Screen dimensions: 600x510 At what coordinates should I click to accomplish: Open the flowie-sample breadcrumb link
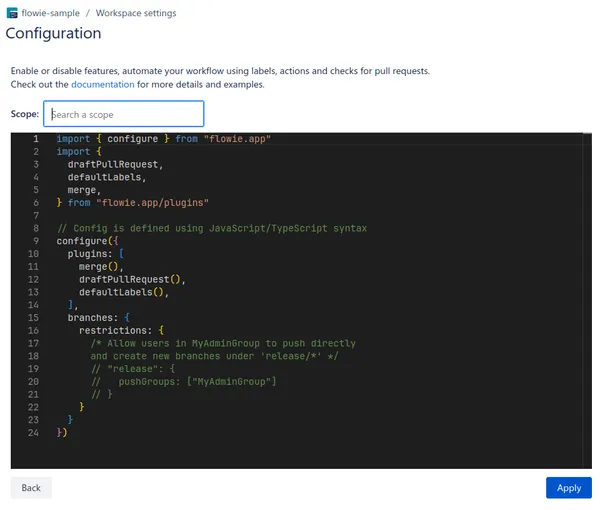pos(51,13)
